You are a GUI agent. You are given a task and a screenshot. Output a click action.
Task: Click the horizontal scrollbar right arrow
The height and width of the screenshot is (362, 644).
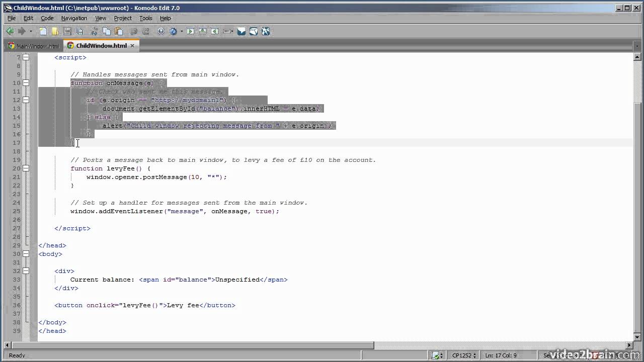pyautogui.click(x=629, y=345)
